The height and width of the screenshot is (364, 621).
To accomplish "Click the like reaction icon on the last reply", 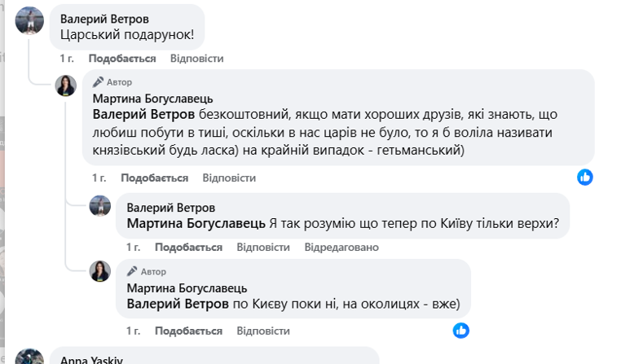I will click(461, 330).
